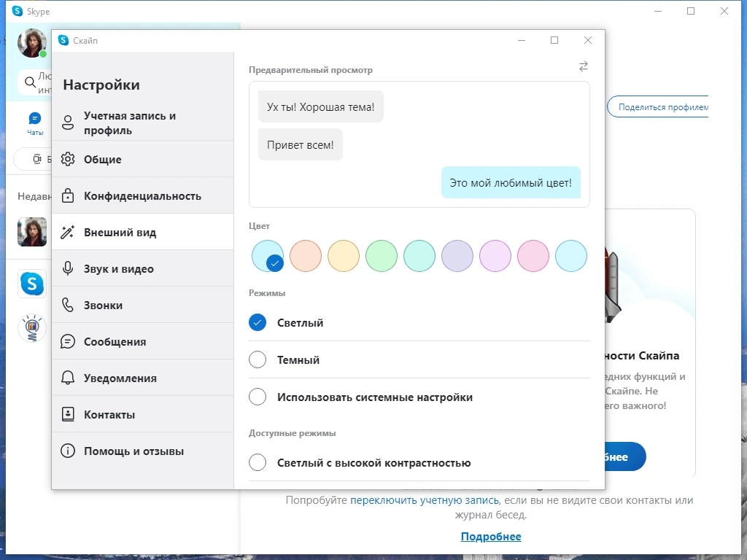Image resolution: width=747 pixels, height=560 pixels.
Task: Pick the lavender purple color swatch
Action: (457, 256)
